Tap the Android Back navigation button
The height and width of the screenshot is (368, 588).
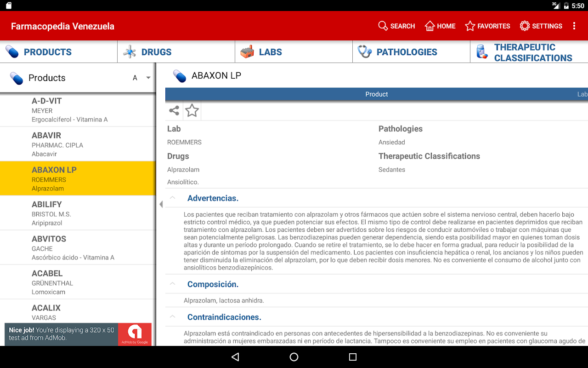tap(235, 357)
